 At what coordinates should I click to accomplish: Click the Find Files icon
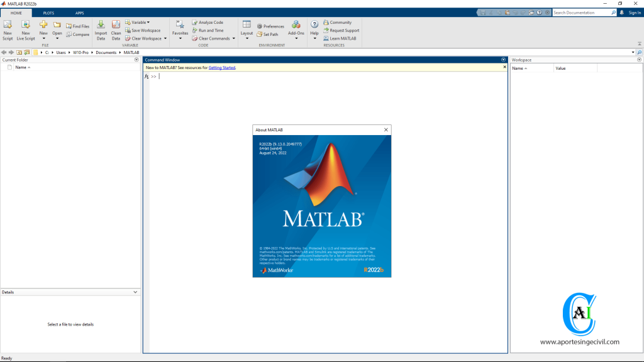[x=77, y=26]
